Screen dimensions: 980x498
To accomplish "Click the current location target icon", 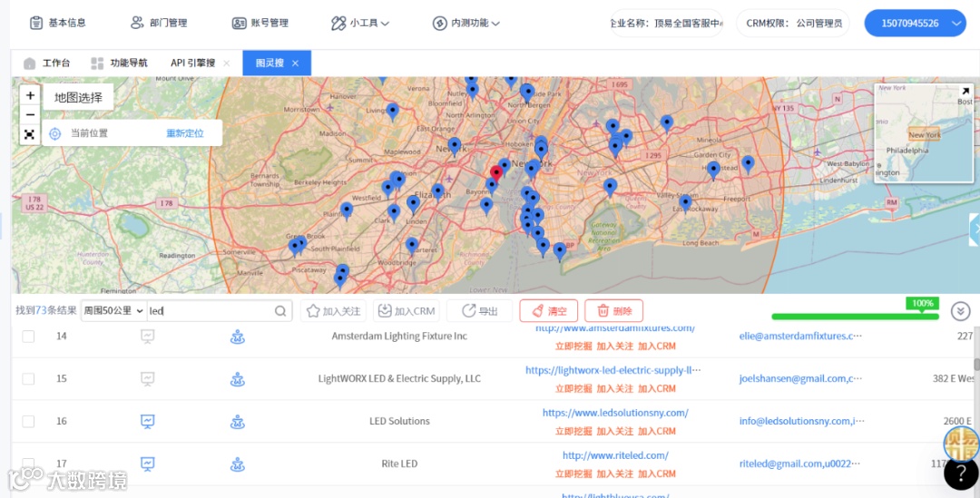I will pos(55,133).
